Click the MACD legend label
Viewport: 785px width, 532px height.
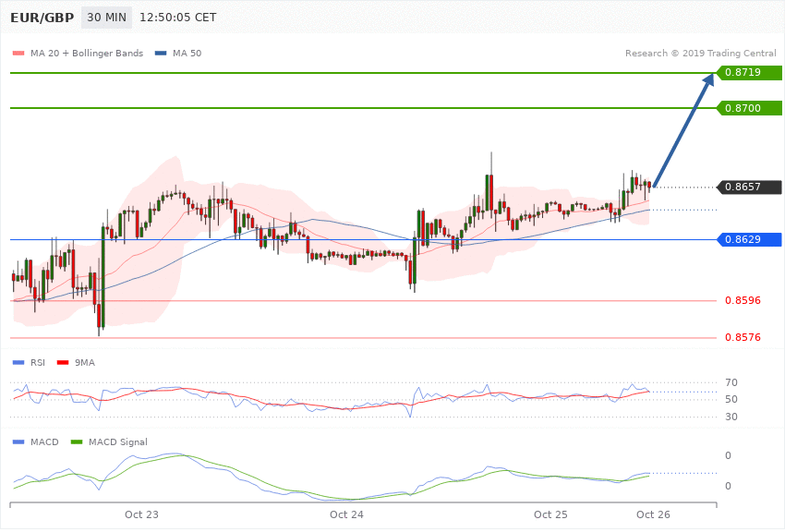[x=44, y=442]
